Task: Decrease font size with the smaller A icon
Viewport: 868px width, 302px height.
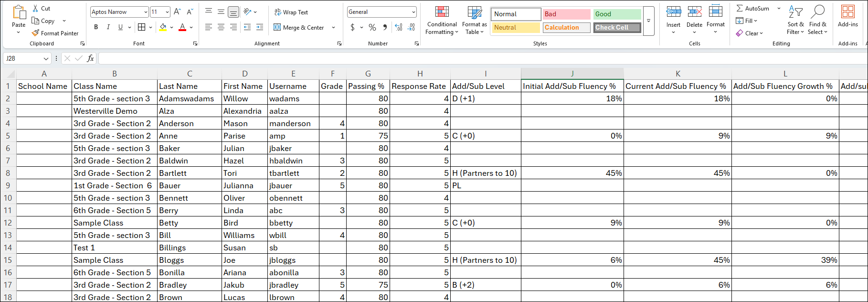Action: click(190, 12)
